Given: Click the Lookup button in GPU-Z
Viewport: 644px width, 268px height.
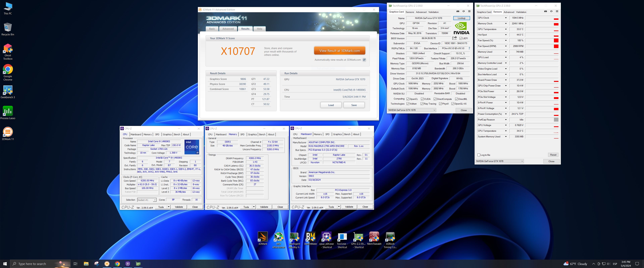Looking at the screenshot, I should pyautogui.click(x=461, y=18).
